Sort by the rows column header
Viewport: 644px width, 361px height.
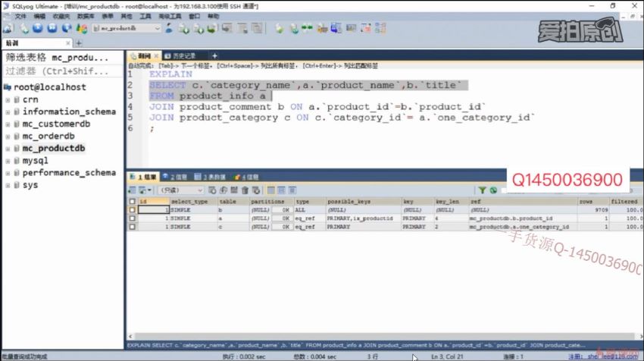tap(586, 201)
